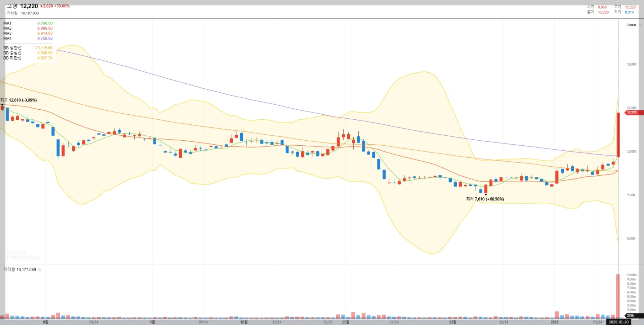Click the MA2 legend value 8,906.50
The width and height of the screenshot is (644, 325).
point(45,28)
